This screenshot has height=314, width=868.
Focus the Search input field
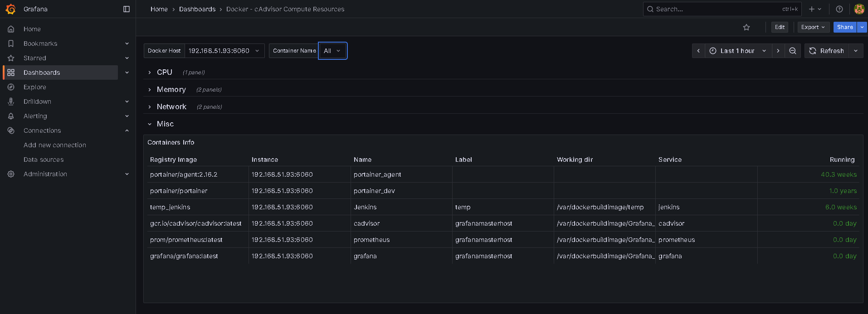click(722, 9)
